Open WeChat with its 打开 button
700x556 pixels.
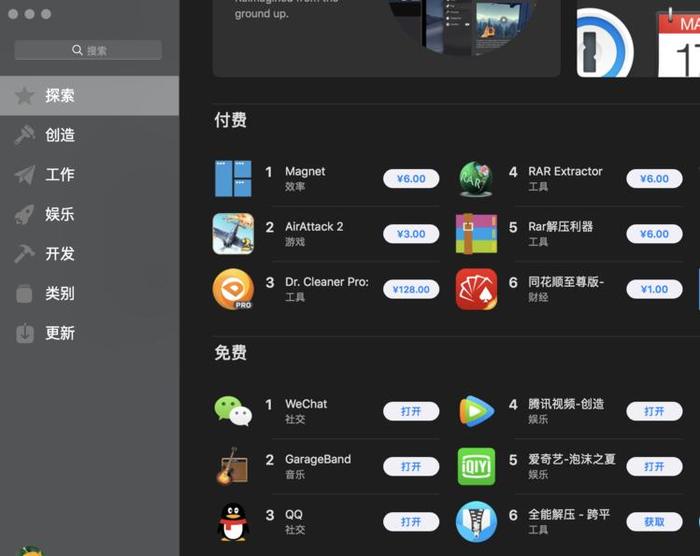411,411
